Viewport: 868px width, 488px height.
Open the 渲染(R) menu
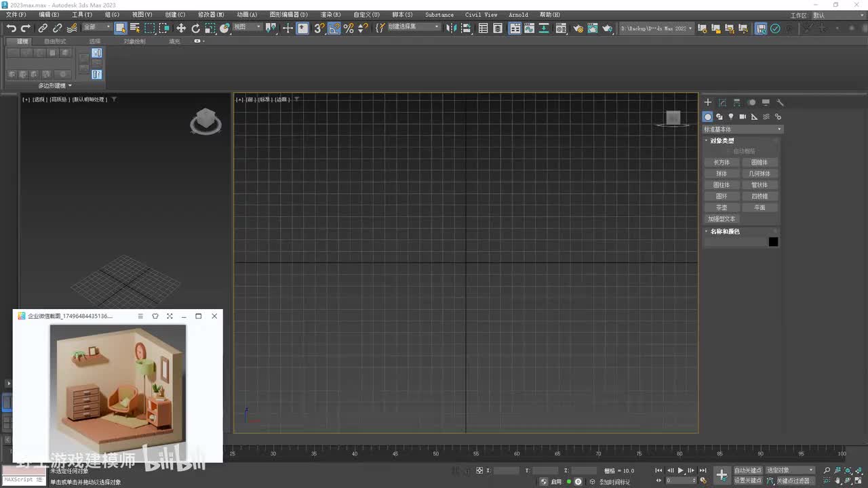(x=330, y=15)
